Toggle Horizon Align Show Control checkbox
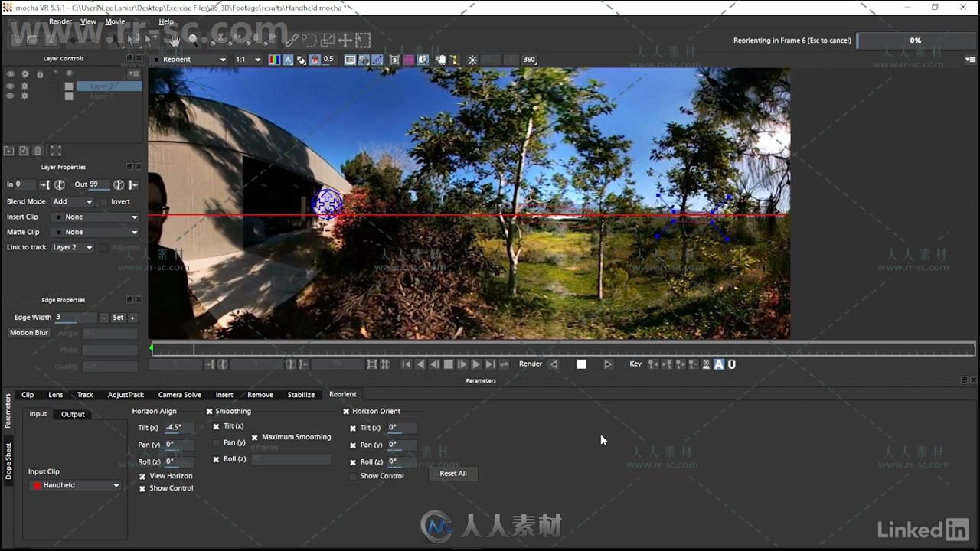The height and width of the screenshot is (551, 980). (x=142, y=488)
